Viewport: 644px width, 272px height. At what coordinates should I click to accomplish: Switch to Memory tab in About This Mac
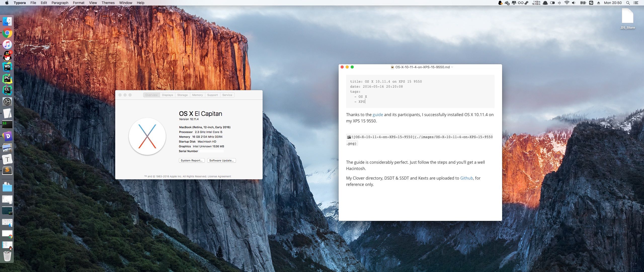(x=197, y=95)
